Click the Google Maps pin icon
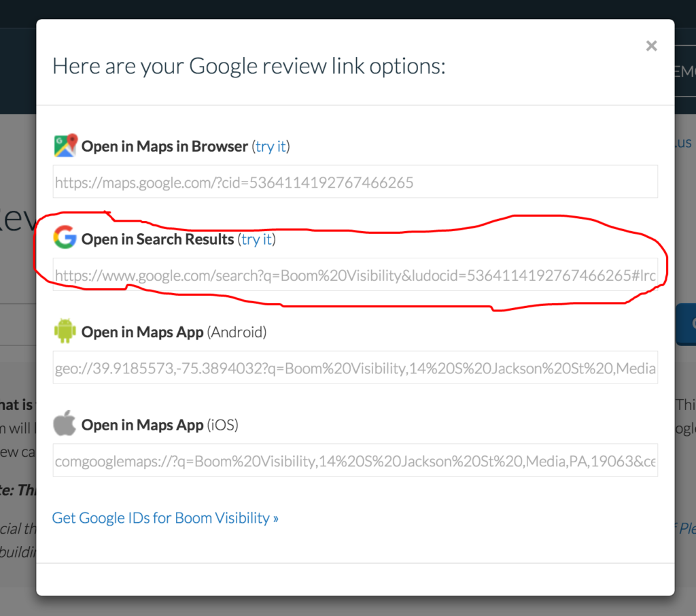Screen dimensions: 696x616 [65, 146]
